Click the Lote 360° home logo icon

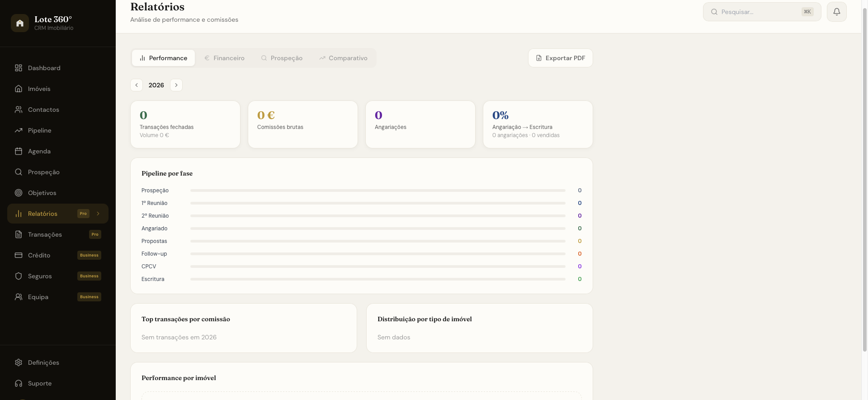point(20,23)
